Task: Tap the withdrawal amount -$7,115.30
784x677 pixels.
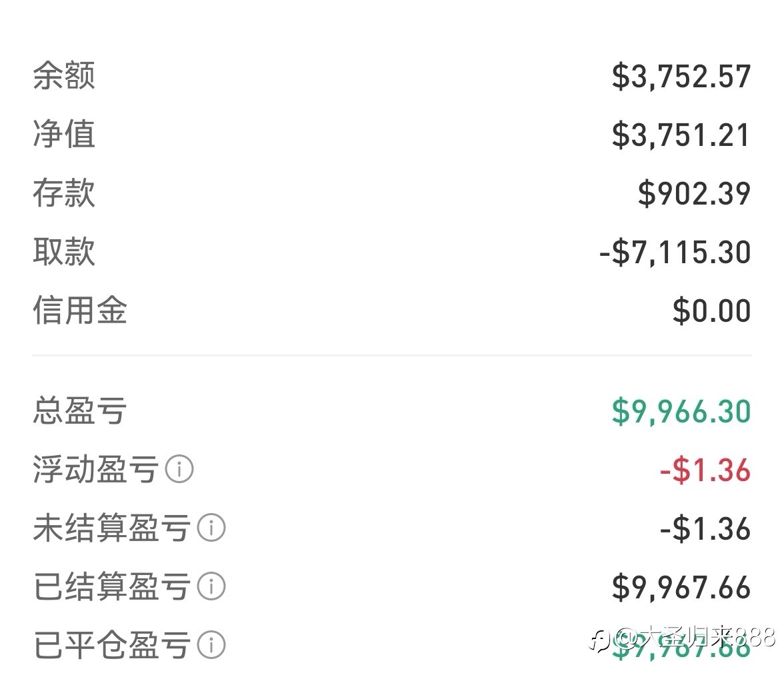Action: 675,253
